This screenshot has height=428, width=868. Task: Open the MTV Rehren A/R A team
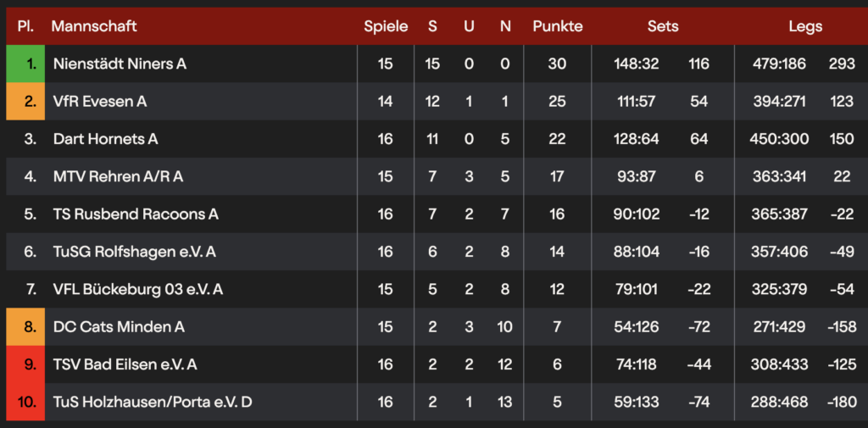pos(118,176)
